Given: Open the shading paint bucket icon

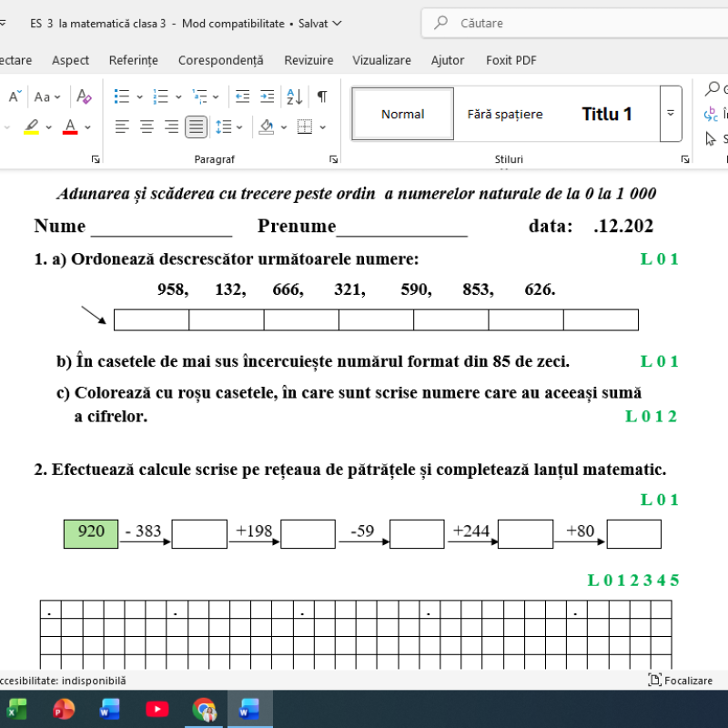Looking at the screenshot, I should tap(267, 127).
